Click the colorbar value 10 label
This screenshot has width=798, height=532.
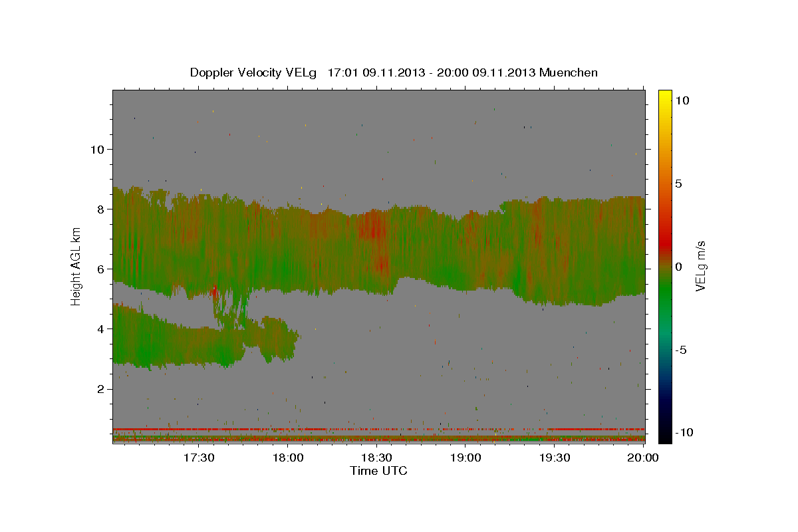[682, 100]
